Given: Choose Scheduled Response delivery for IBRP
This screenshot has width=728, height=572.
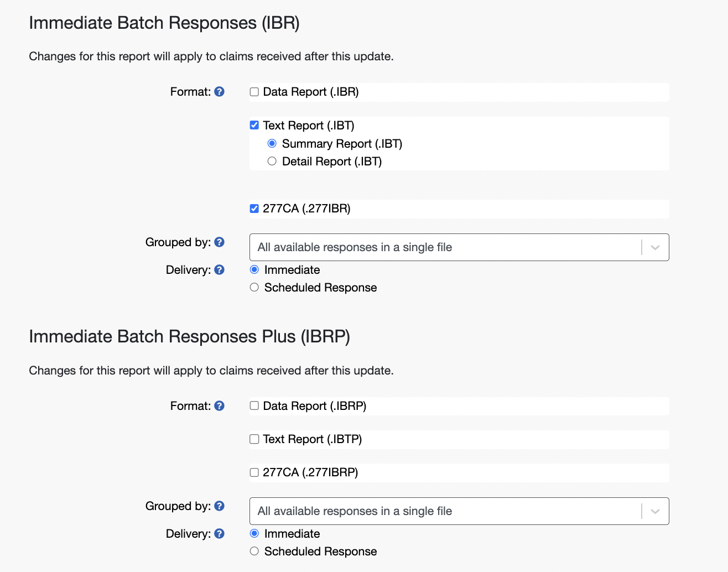Looking at the screenshot, I should pyautogui.click(x=254, y=552).
